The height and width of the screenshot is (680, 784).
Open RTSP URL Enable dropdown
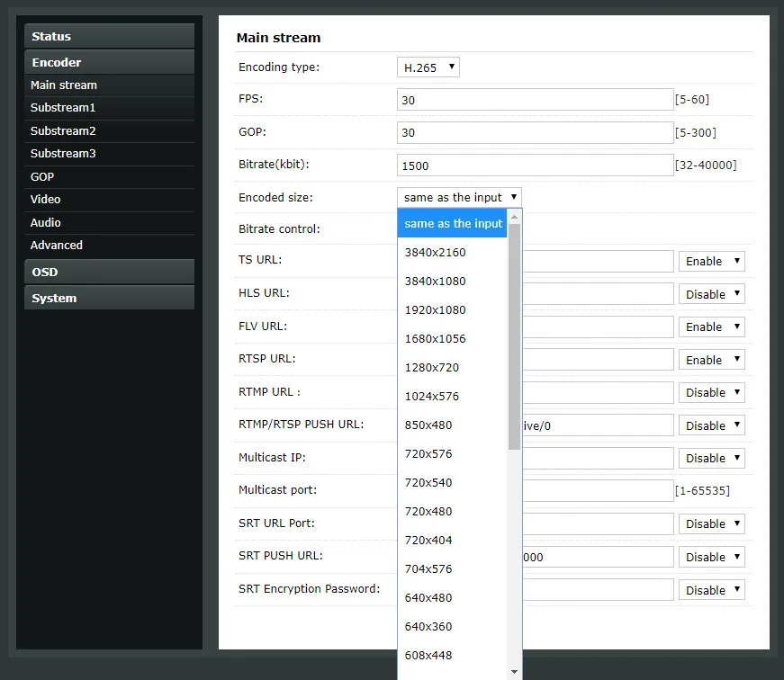click(x=711, y=360)
